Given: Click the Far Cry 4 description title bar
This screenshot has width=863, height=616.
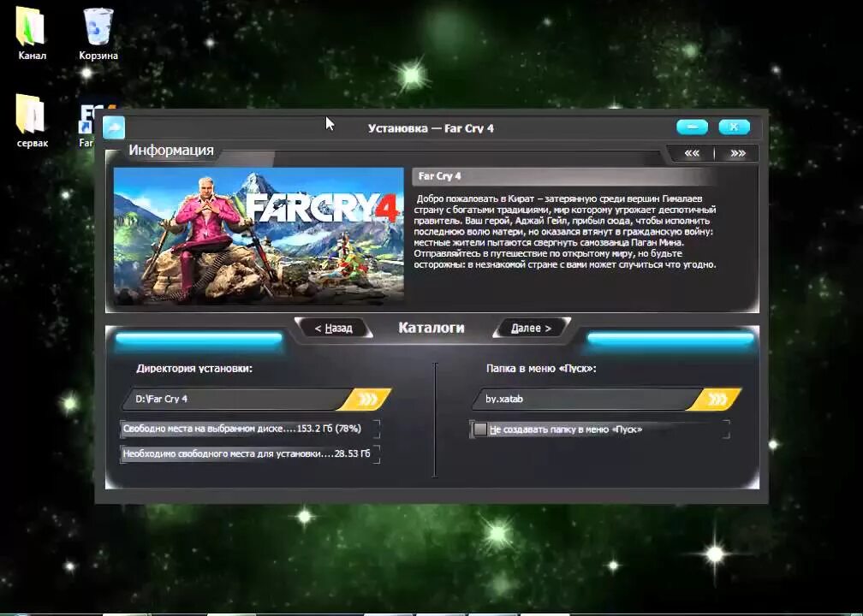Looking at the screenshot, I should pyautogui.click(x=564, y=176).
